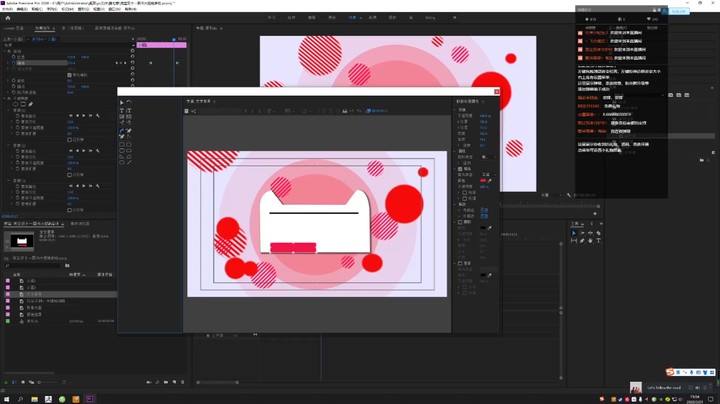Open the fill type dropdown in title properties

[x=488, y=174]
